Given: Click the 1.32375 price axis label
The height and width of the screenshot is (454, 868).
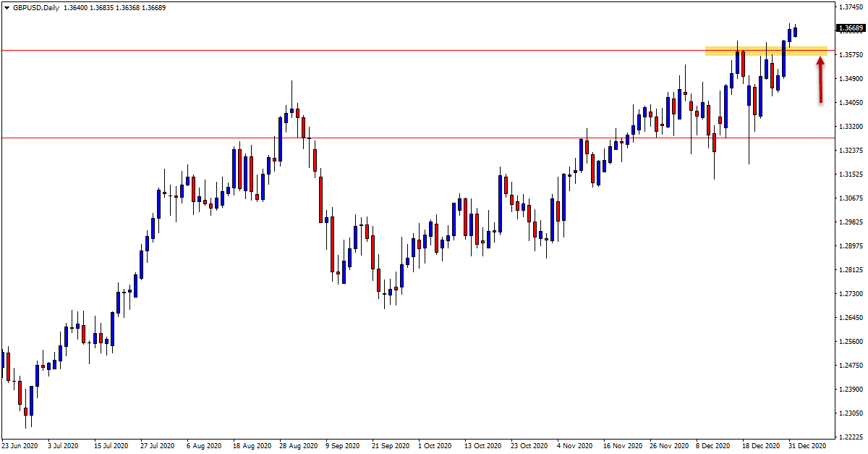Looking at the screenshot, I should click(x=851, y=150).
